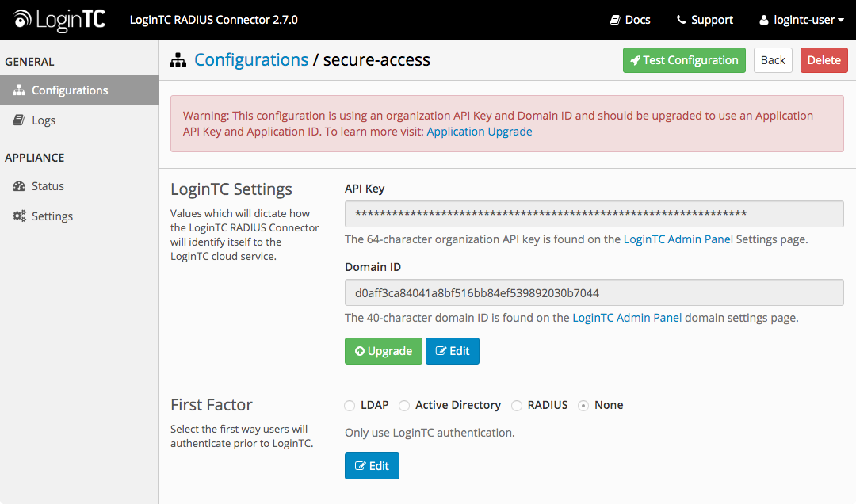Click the API Key field label
This screenshot has height=504, width=856.
click(x=365, y=189)
